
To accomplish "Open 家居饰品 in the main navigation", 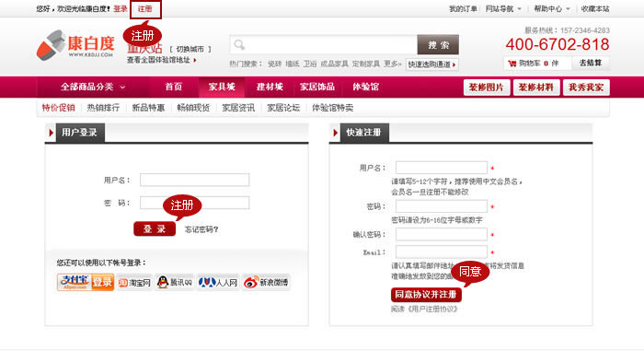I will point(317,87).
